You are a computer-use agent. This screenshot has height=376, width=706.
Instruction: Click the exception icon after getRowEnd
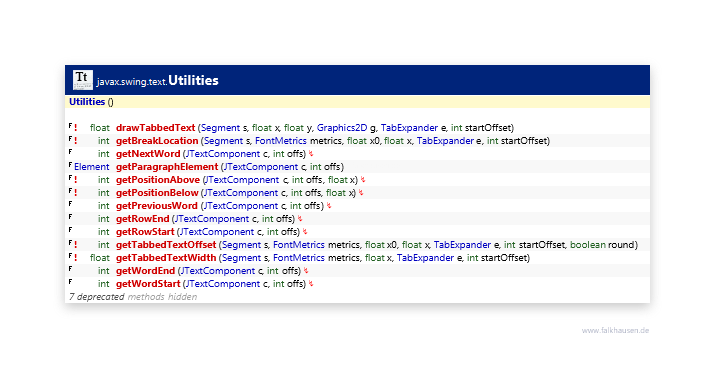click(x=300, y=219)
